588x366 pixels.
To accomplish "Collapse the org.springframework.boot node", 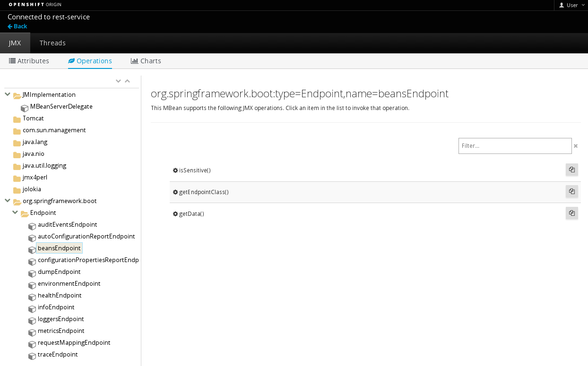I will tap(8, 201).
